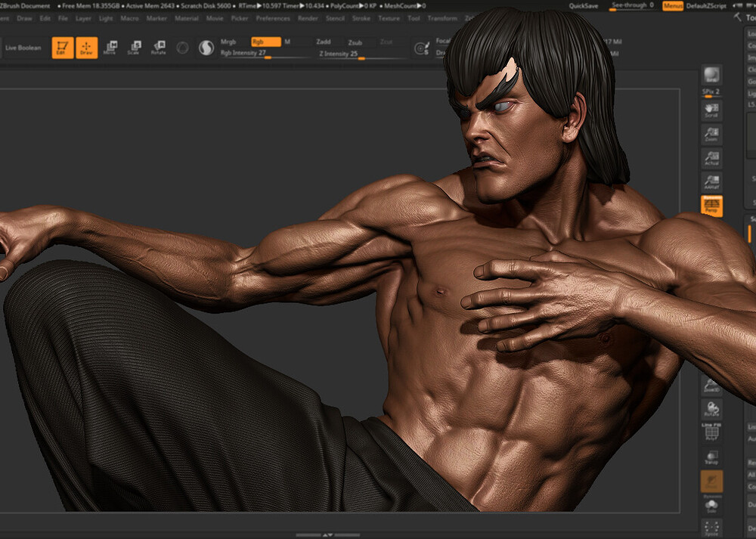Toggle Solo mode button
Image resolution: width=756 pixels, height=539 pixels.
[711, 506]
